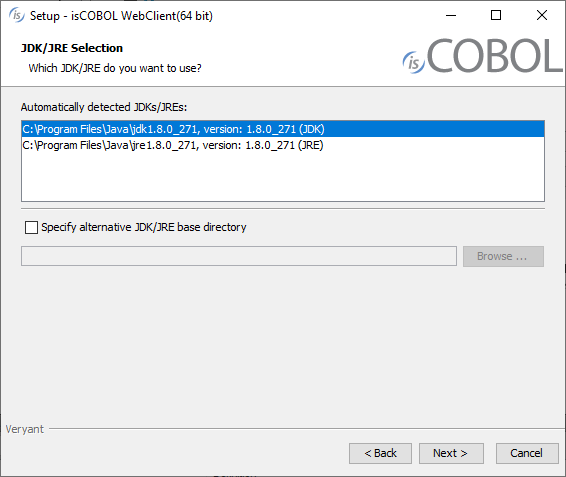566x477 pixels.
Task: Click the isCOBOL setup icon in title bar
Action: 17,15
